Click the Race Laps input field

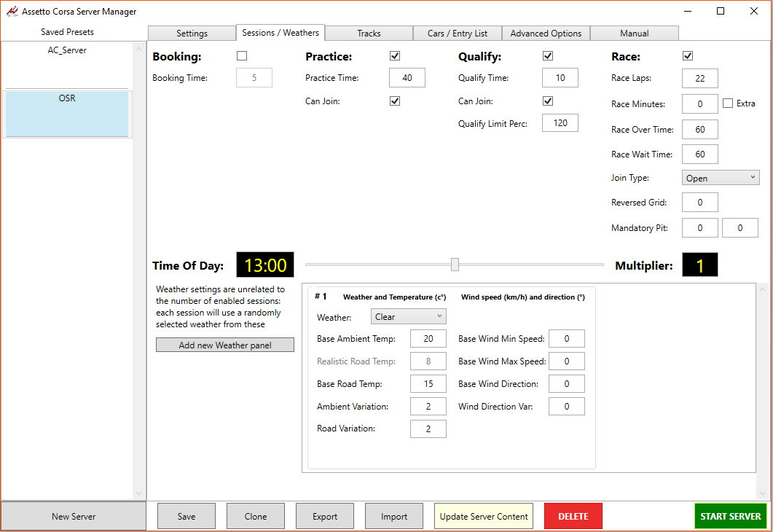coord(700,78)
